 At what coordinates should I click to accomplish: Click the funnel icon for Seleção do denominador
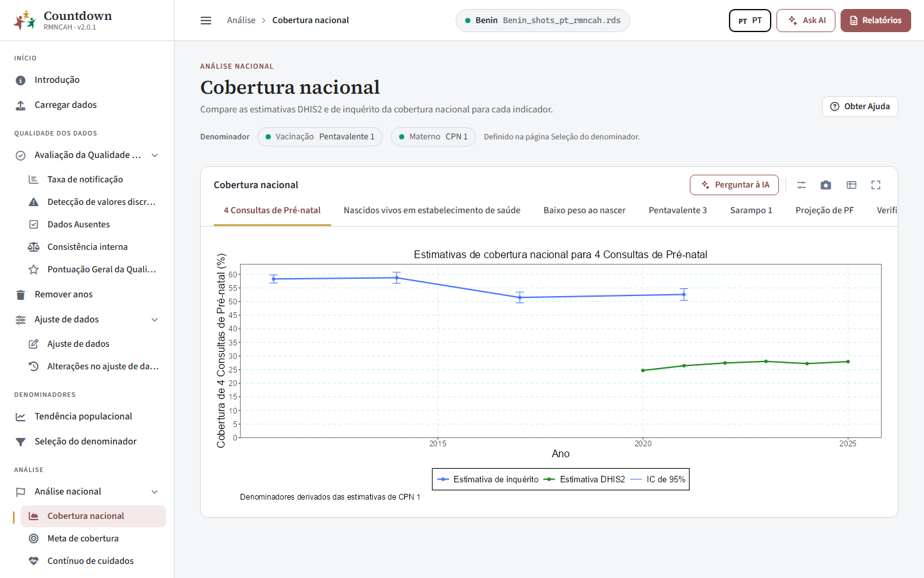click(x=21, y=442)
